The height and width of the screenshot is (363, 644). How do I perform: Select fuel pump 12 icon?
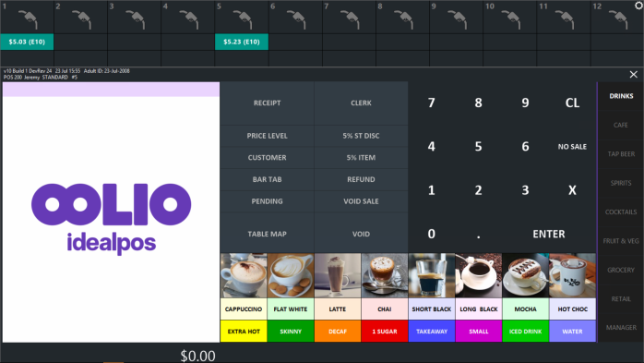(617, 18)
